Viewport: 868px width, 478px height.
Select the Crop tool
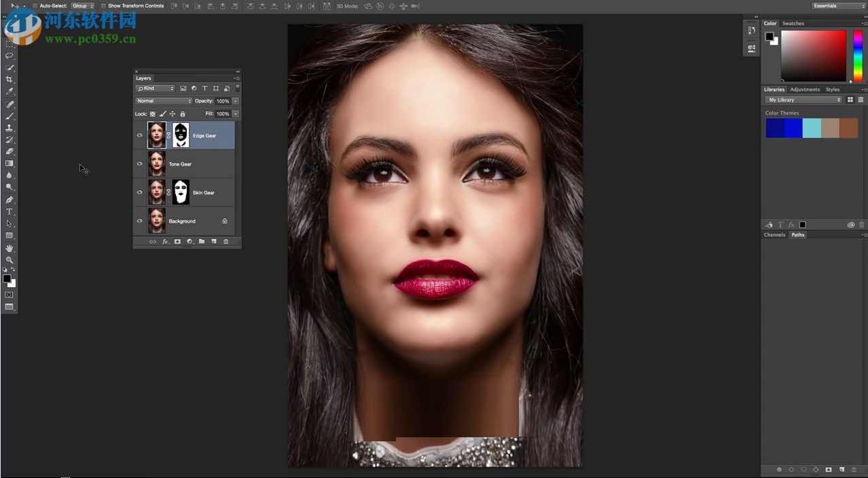click(x=10, y=79)
